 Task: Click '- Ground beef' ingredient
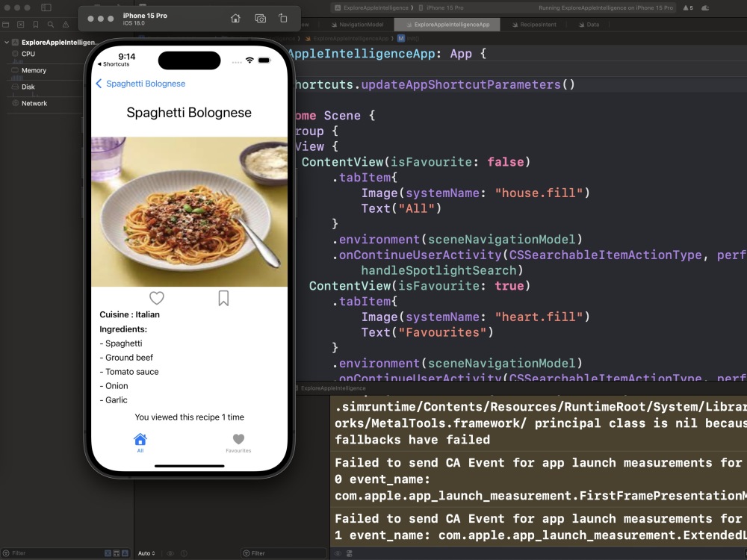(x=126, y=358)
